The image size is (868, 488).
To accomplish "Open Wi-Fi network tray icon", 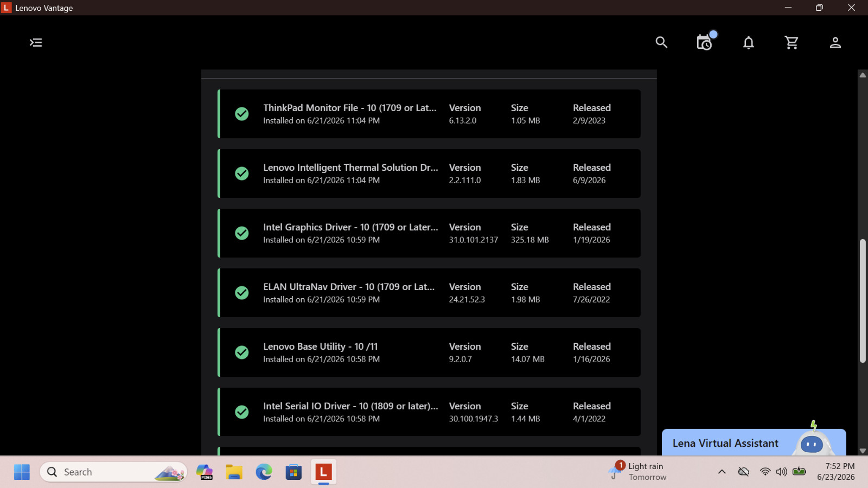I will (765, 472).
